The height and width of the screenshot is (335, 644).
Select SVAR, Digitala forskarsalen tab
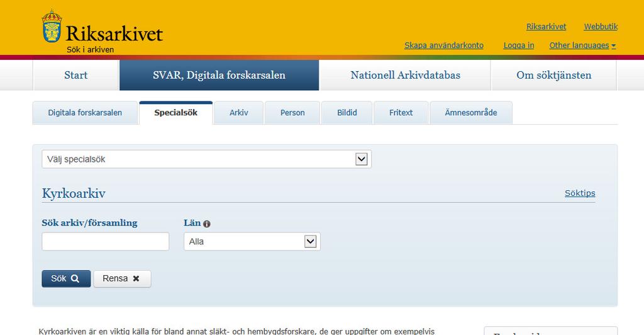[219, 75]
